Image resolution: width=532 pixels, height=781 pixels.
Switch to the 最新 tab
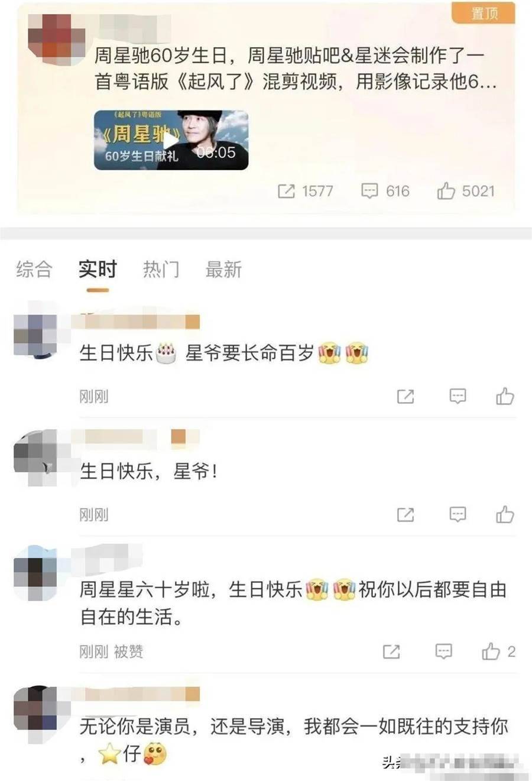(223, 270)
